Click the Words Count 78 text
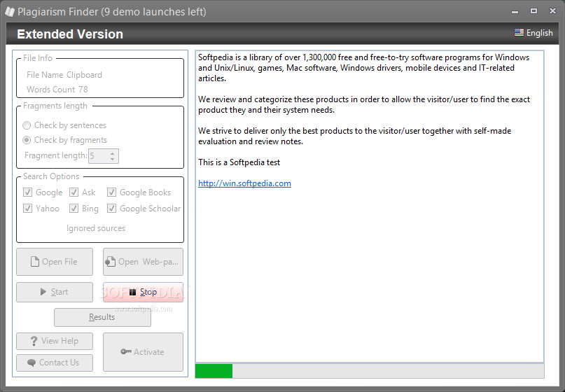Screen dimensions: 565x392 (57, 90)
